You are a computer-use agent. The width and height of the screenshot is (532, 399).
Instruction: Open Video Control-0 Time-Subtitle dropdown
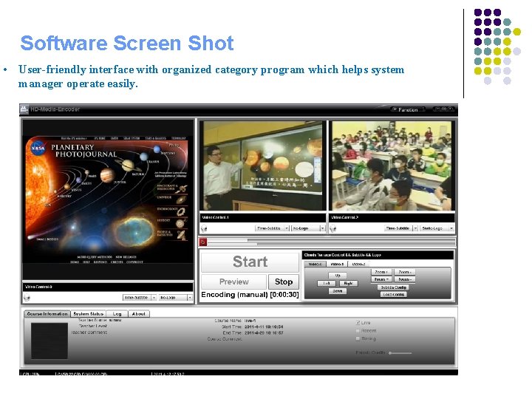point(140,298)
